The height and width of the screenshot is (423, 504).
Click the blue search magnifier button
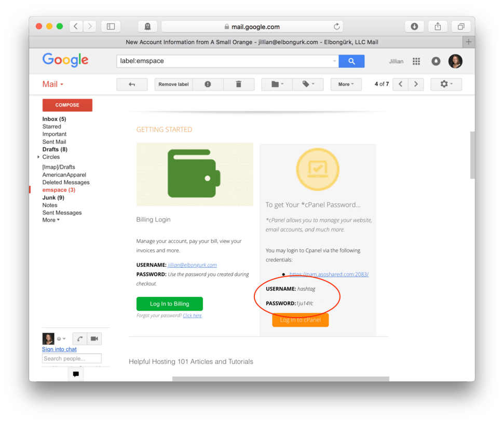[351, 61]
